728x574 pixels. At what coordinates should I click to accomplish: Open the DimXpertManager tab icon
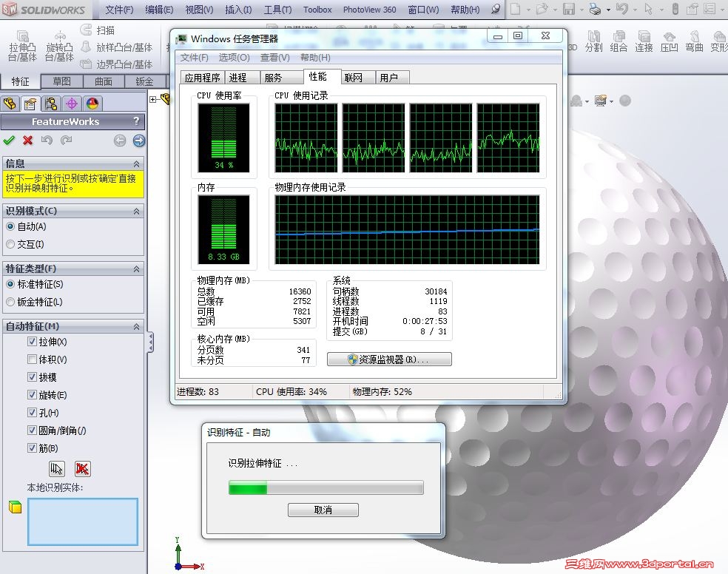click(x=72, y=104)
